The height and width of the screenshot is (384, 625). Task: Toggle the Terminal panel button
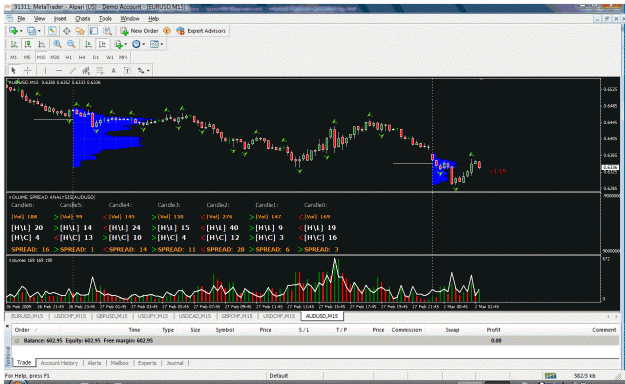94,31
